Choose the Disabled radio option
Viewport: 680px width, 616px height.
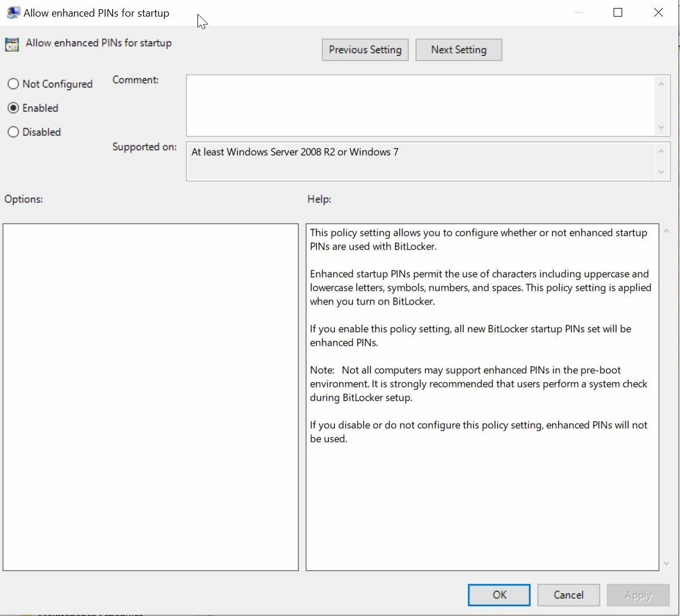13,132
